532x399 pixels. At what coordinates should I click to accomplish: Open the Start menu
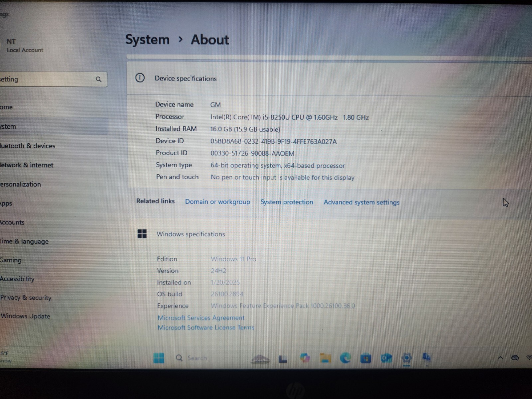(x=160, y=358)
